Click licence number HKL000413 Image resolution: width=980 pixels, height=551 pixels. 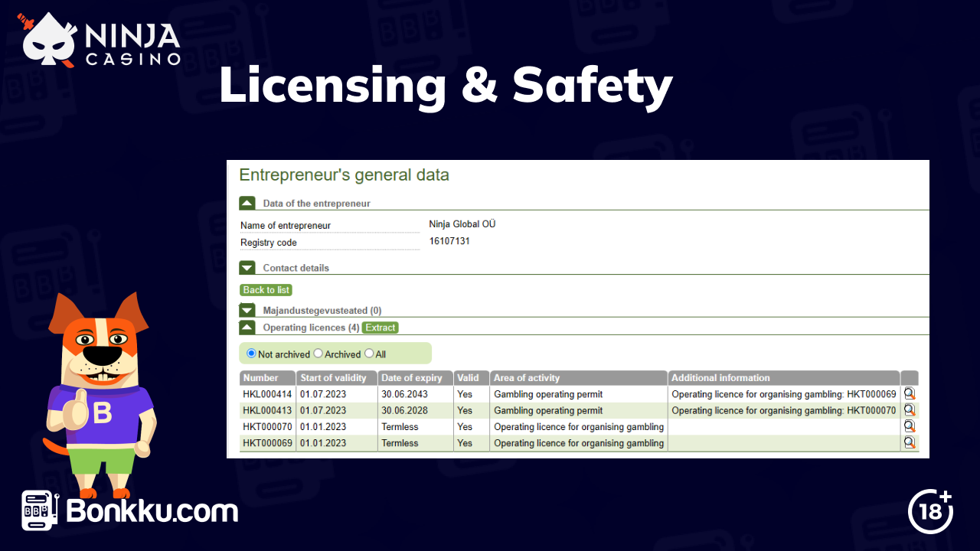click(267, 410)
